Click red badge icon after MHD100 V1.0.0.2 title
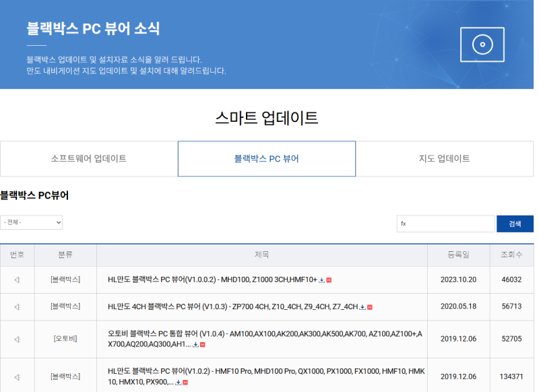The width and height of the screenshot is (539, 392). [x=329, y=280]
